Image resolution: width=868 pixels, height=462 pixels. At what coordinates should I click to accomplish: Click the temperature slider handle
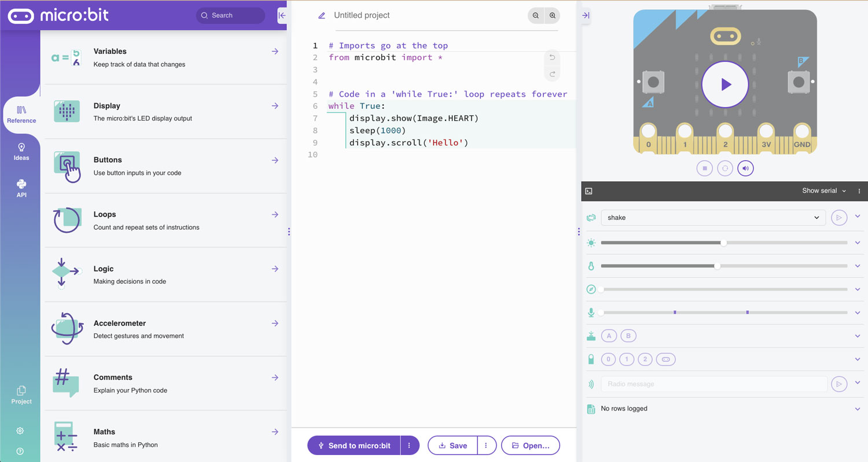(718, 266)
